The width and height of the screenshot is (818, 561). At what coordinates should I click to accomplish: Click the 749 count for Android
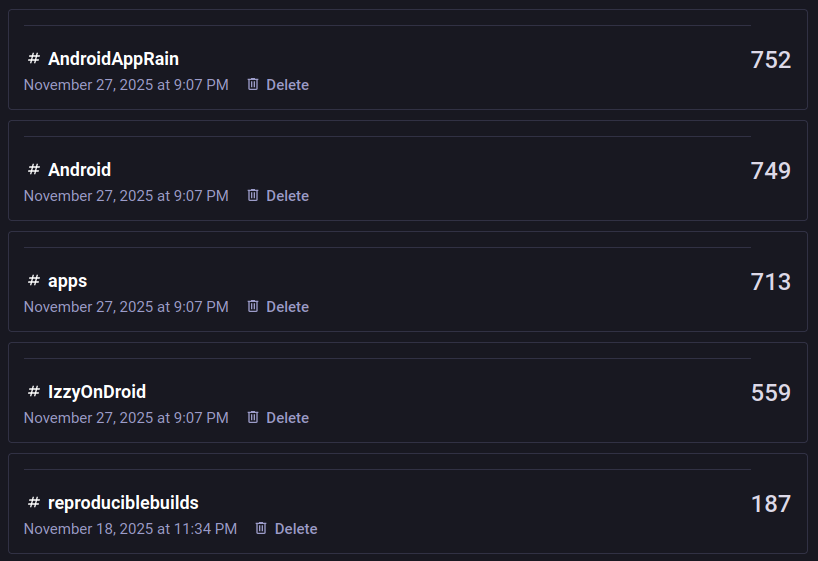coord(770,171)
